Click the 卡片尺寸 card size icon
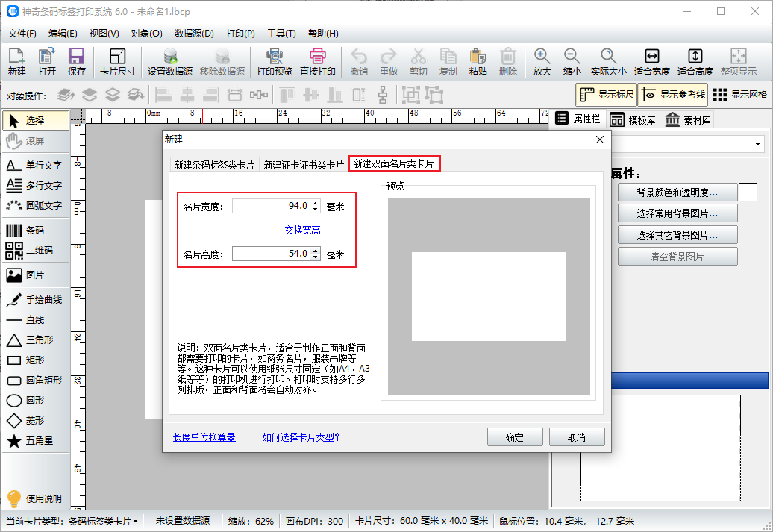The width and height of the screenshot is (773, 532). (117, 62)
